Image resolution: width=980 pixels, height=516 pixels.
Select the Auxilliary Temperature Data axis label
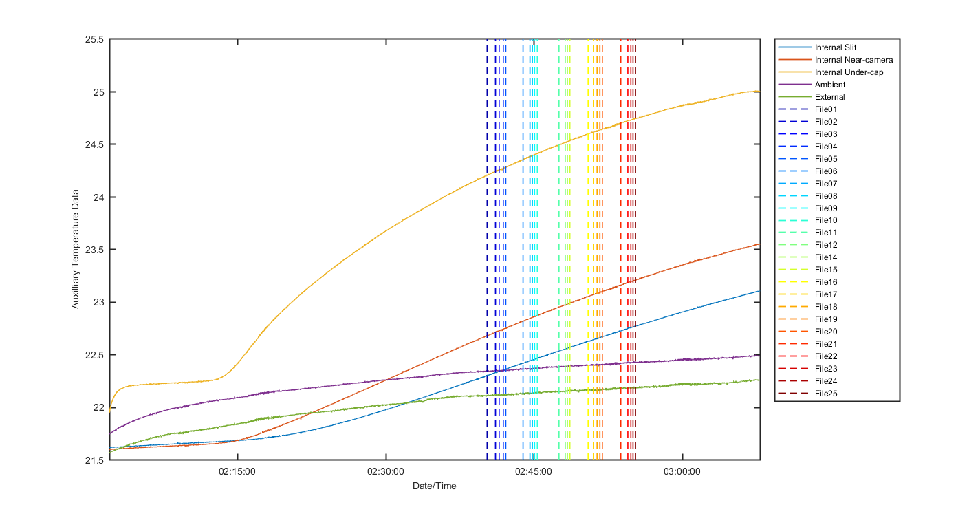[76, 249]
